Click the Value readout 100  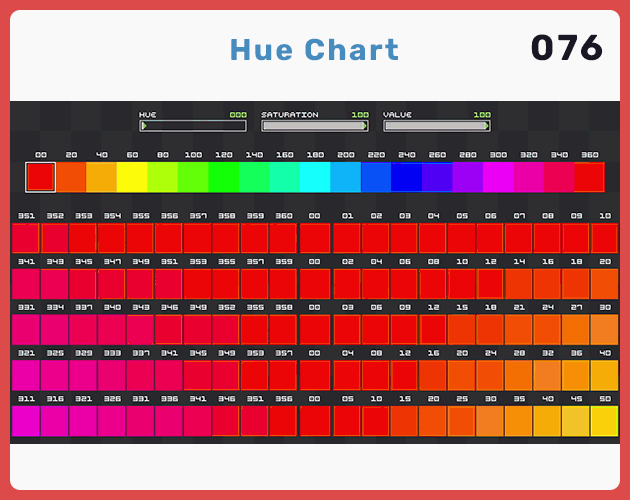[482, 115]
